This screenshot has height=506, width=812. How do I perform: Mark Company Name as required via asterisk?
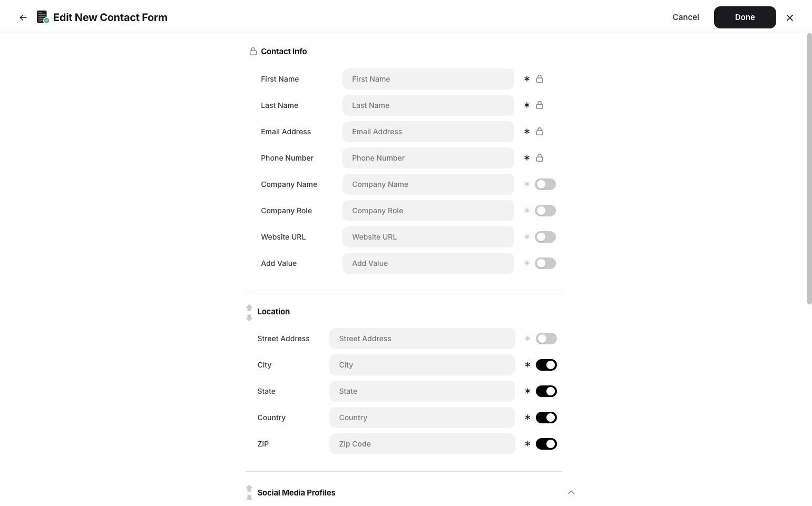pos(526,184)
